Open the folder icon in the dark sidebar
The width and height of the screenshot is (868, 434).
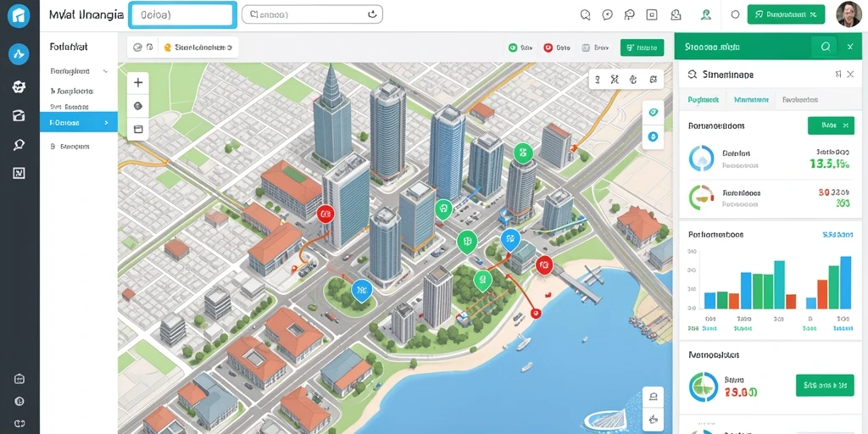19,115
